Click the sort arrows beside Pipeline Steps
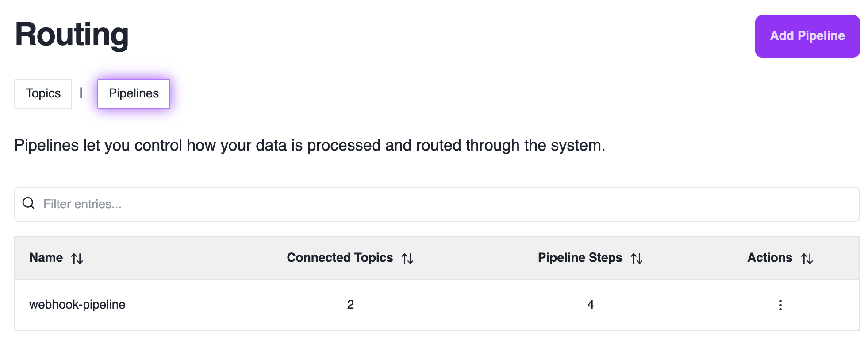 [x=637, y=259]
